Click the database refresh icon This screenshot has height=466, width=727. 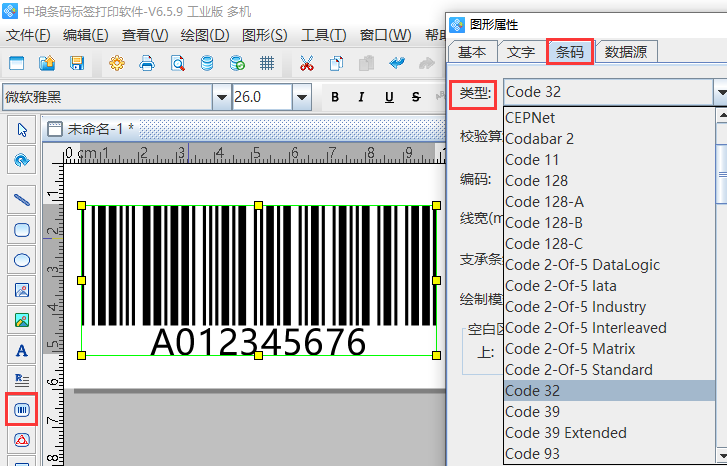237,63
